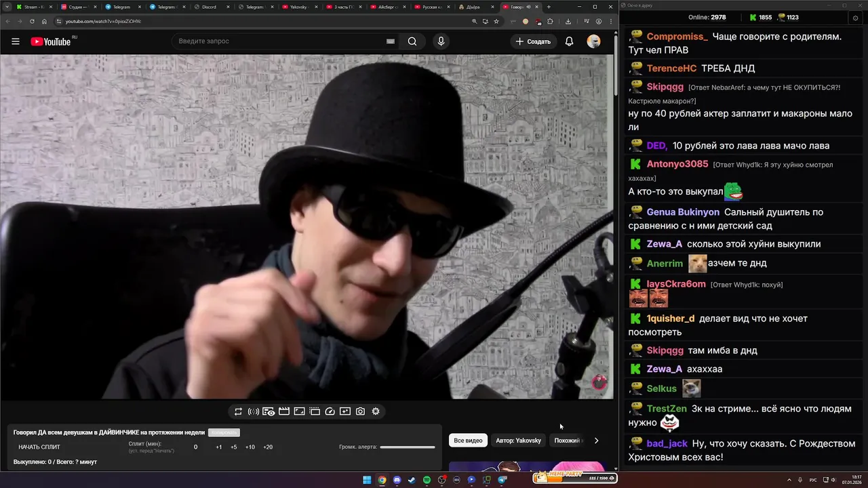Start voice search with microphone icon
Viewport: 868px width, 488px height.
point(441,41)
